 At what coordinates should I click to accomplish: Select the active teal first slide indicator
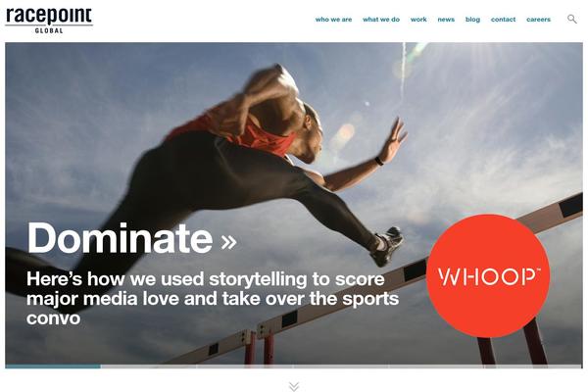coord(53,367)
